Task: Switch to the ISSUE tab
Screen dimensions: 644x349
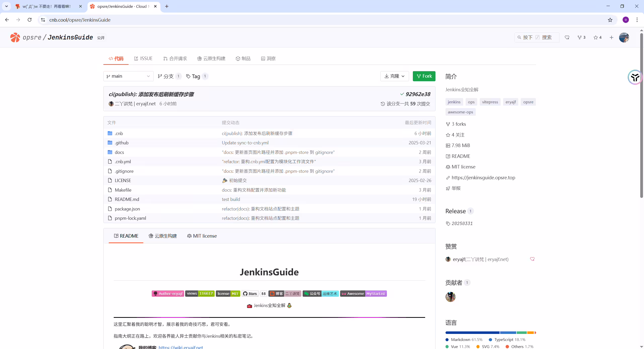Action: tap(143, 59)
